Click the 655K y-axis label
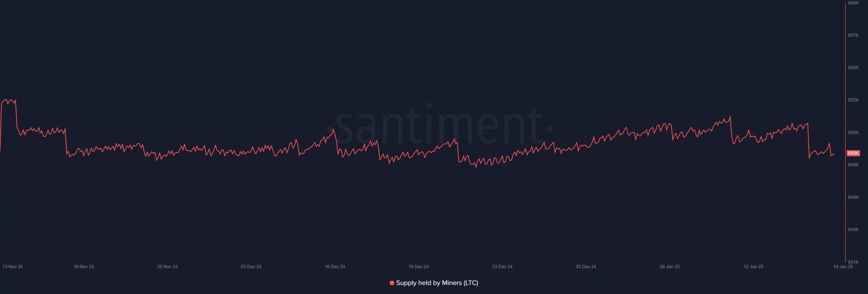 coord(853,68)
